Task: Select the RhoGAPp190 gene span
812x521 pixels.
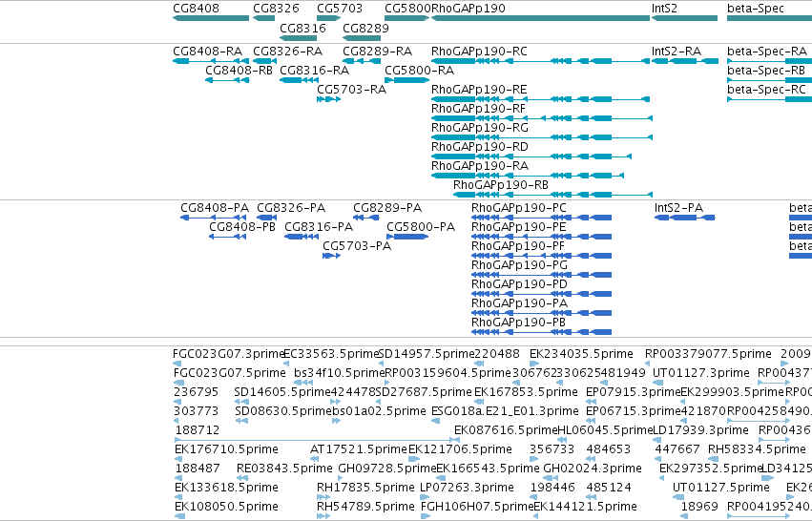Action: [540, 18]
